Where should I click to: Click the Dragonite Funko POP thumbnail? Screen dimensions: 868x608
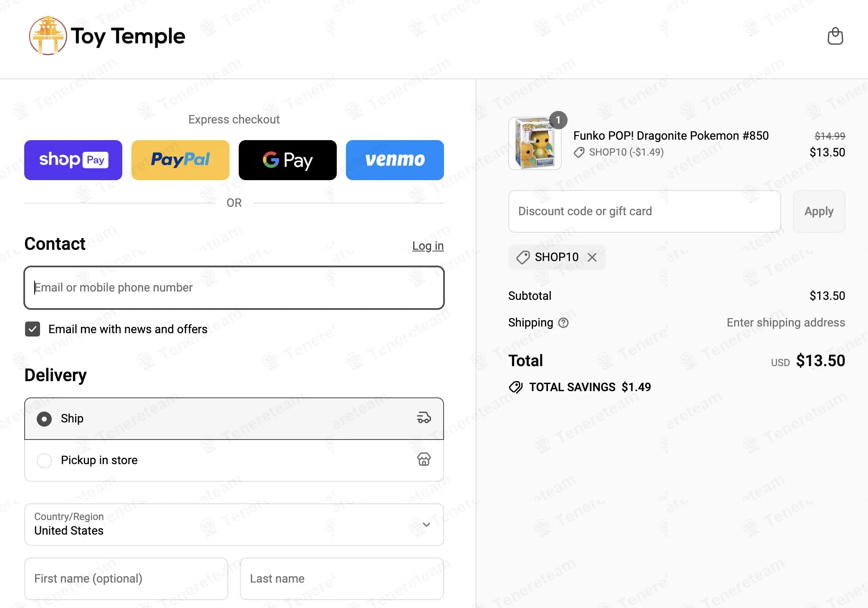(535, 143)
